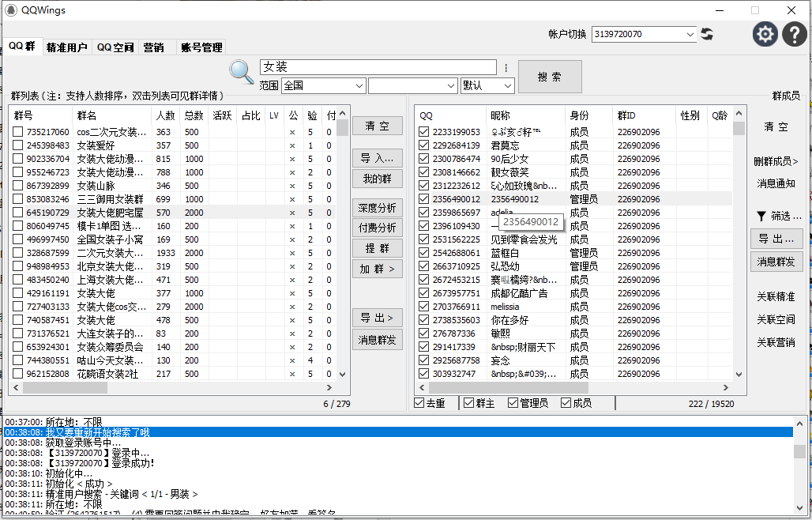Image resolution: width=812 pixels, height=520 pixels.
Task: Check the box for group 735217060
Action: (x=18, y=132)
